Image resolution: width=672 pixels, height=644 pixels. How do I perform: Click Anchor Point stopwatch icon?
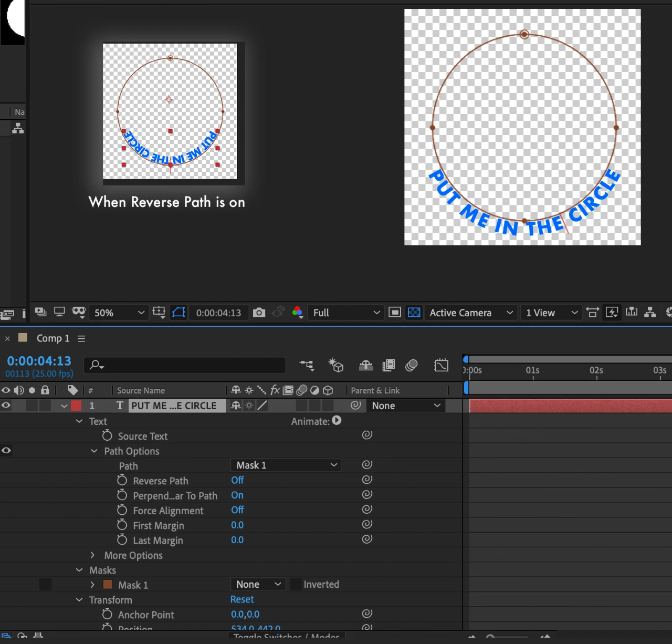107,614
